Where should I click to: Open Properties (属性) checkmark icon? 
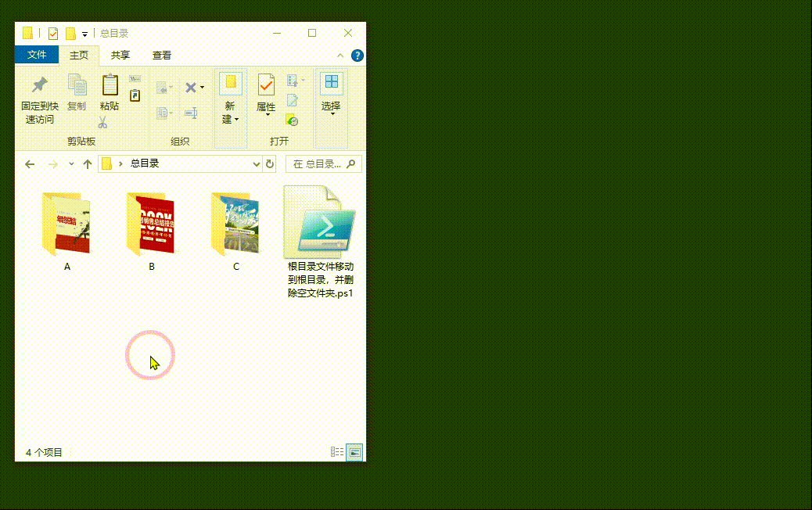coord(266,84)
